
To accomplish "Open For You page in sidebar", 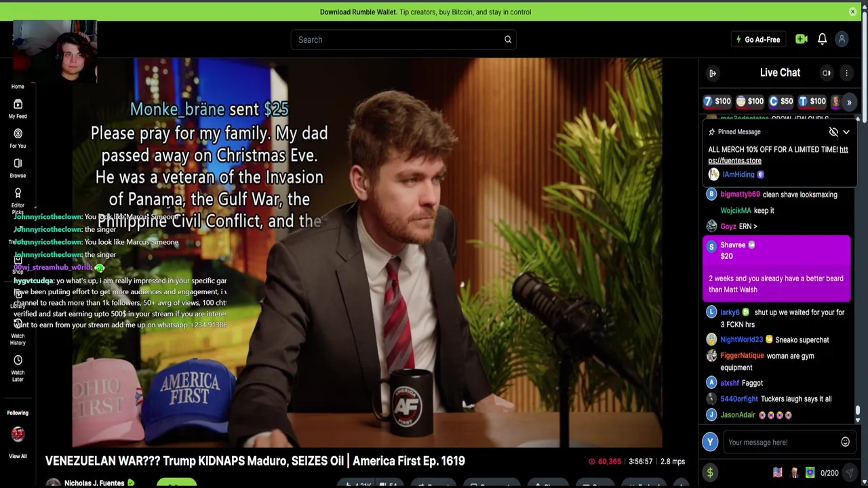I will (18, 138).
